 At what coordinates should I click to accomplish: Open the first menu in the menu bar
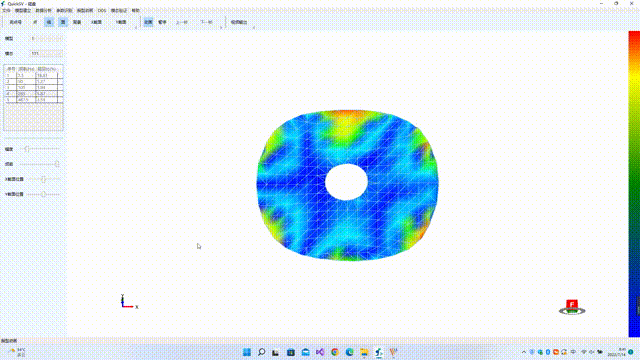coord(6,10)
